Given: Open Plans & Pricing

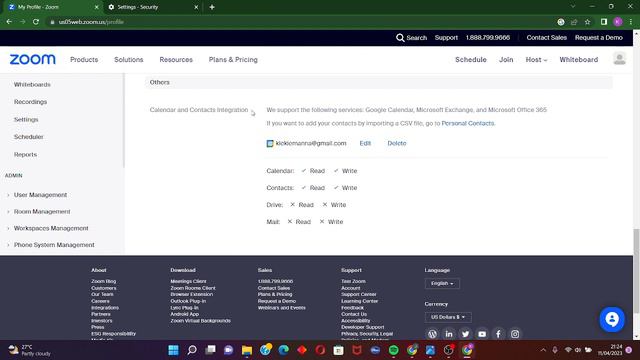Looking at the screenshot, I should [233, 60].
